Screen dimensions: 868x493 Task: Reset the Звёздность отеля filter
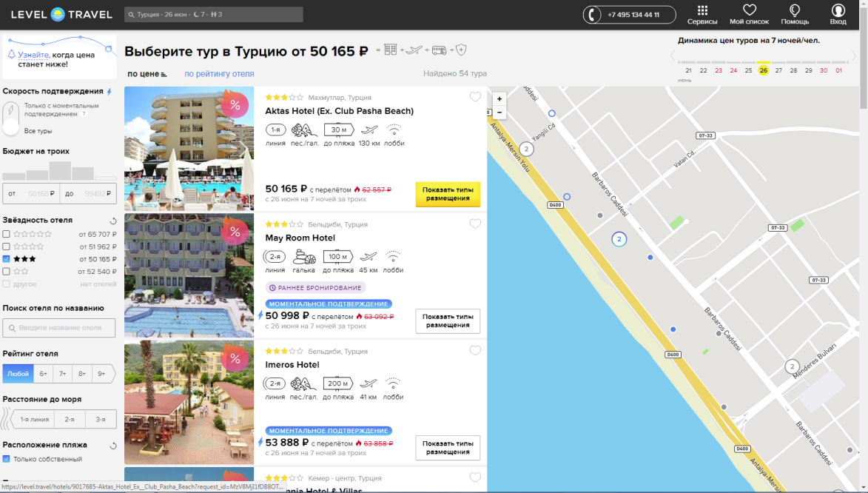pyautogui.click(x=113, y=221)
